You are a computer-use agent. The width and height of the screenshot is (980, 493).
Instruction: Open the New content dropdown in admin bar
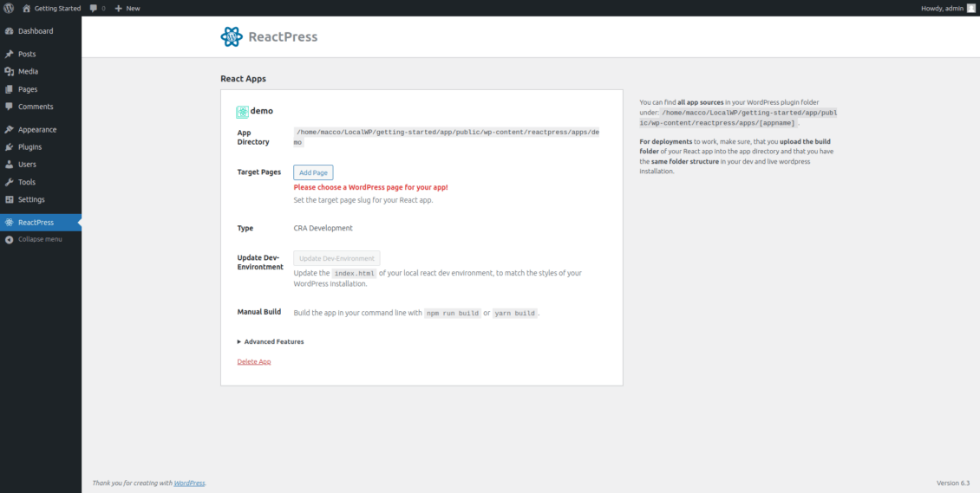127,9
